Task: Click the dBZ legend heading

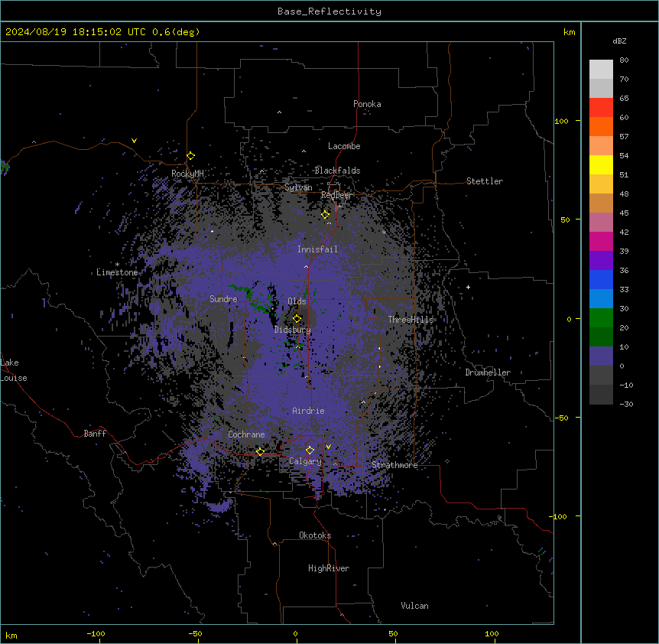Action: (x=619, y=41)
